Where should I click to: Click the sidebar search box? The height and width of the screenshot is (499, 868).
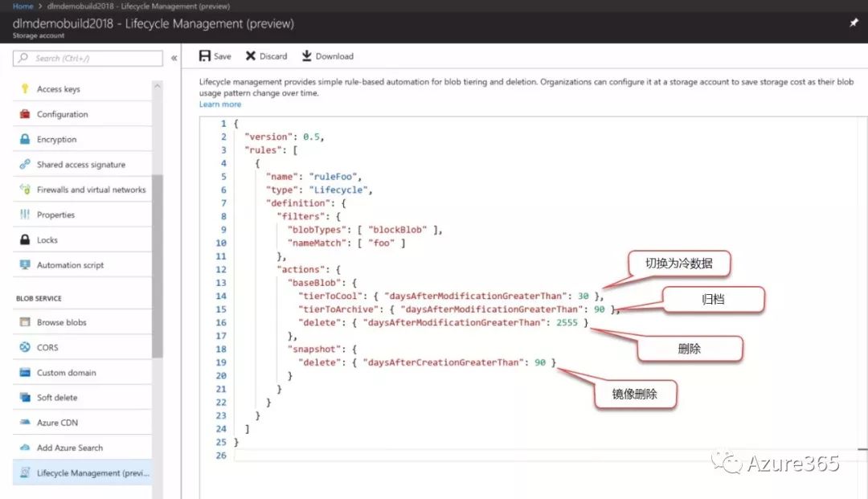click(88, 58)
